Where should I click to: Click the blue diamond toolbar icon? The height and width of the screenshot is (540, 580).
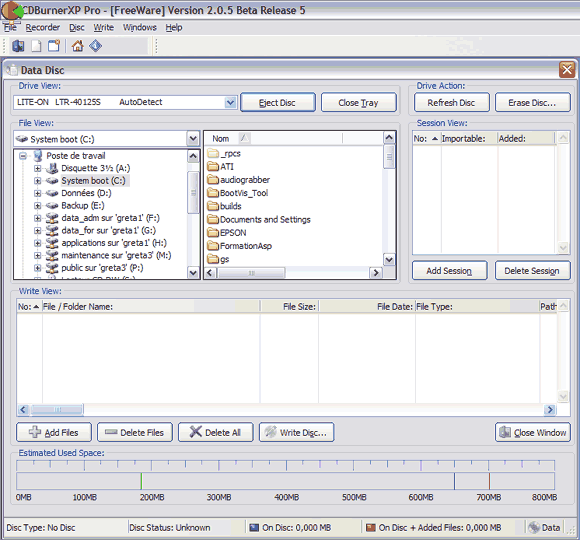[96, 46]
